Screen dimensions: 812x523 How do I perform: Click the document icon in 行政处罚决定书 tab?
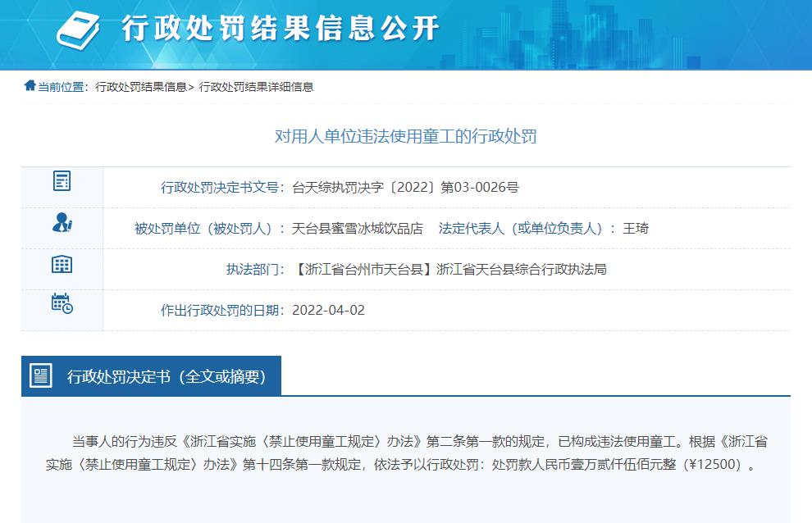41,375
